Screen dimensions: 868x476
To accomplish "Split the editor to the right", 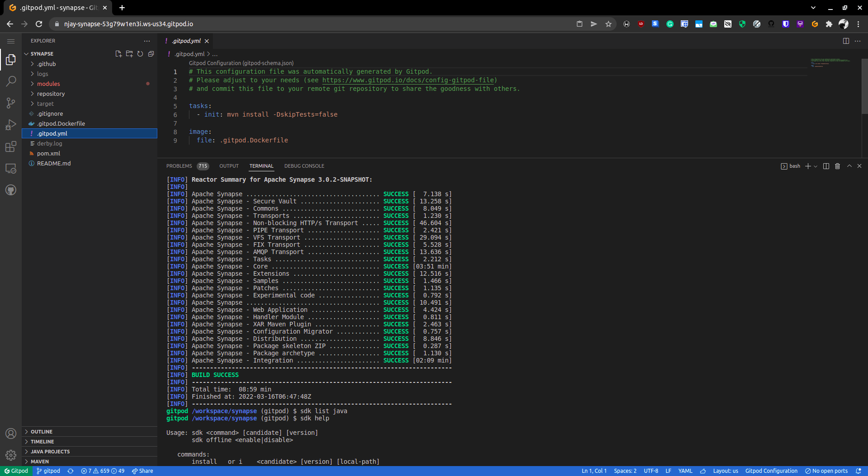I will tap(846, 41).
